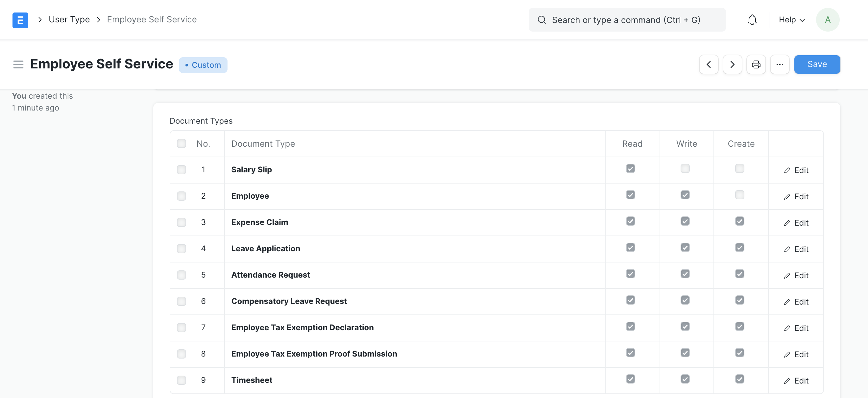Click the print icon
This screenshot has width=868, height=398.
[x=757, y=64]
